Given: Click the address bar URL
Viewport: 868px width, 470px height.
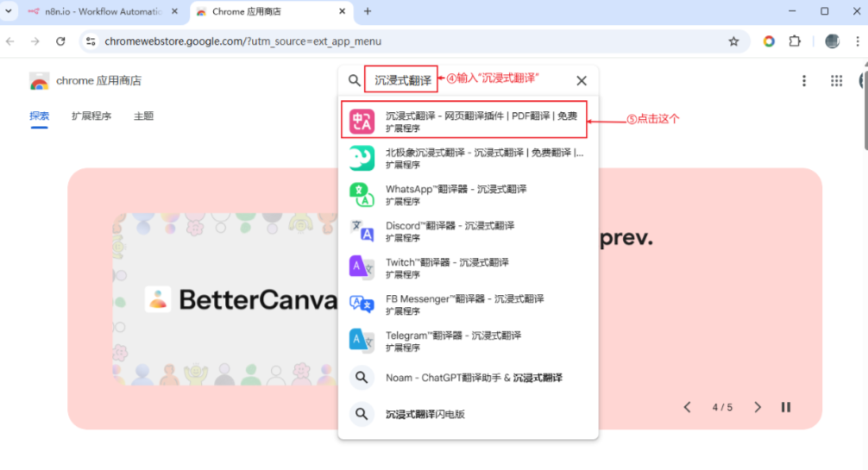Looking at the screenshot, I should point(243,41).
